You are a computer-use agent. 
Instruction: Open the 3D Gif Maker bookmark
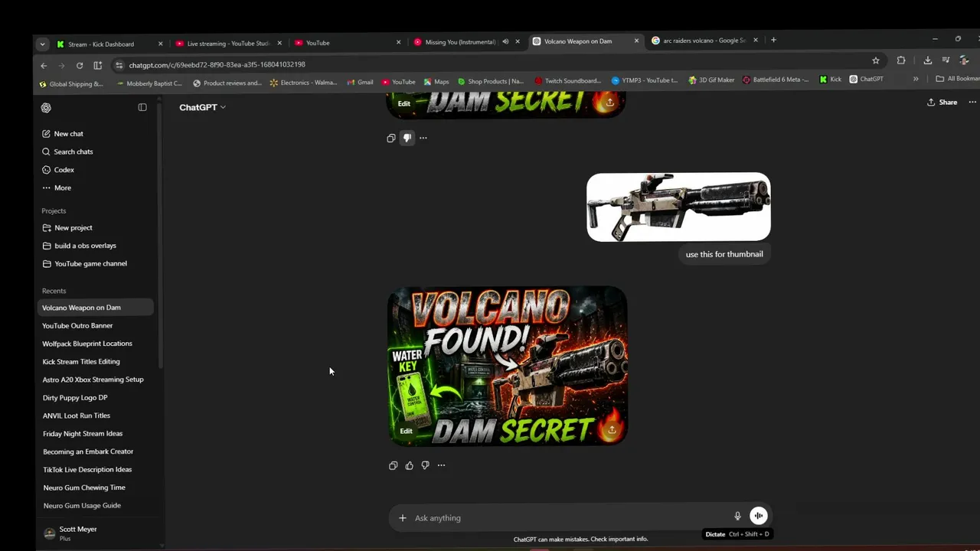(711, 80)
